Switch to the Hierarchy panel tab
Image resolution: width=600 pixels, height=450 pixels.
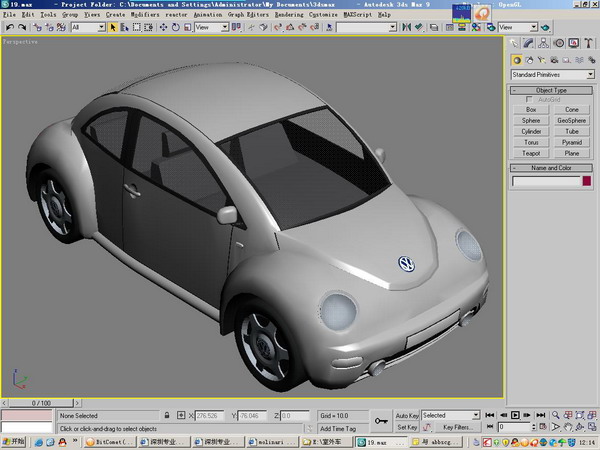pyautogui.click(x=543, y=43)
